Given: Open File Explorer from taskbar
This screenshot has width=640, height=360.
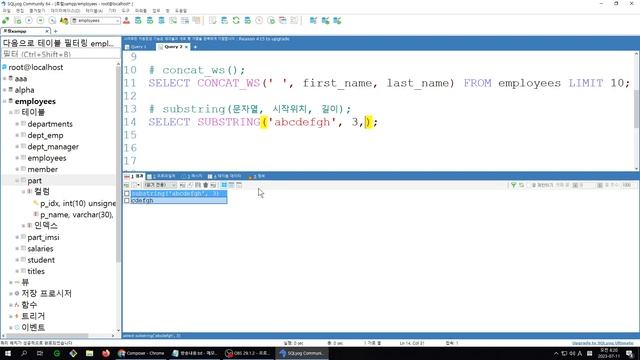Looking at the screenshot, I should 89,353.
